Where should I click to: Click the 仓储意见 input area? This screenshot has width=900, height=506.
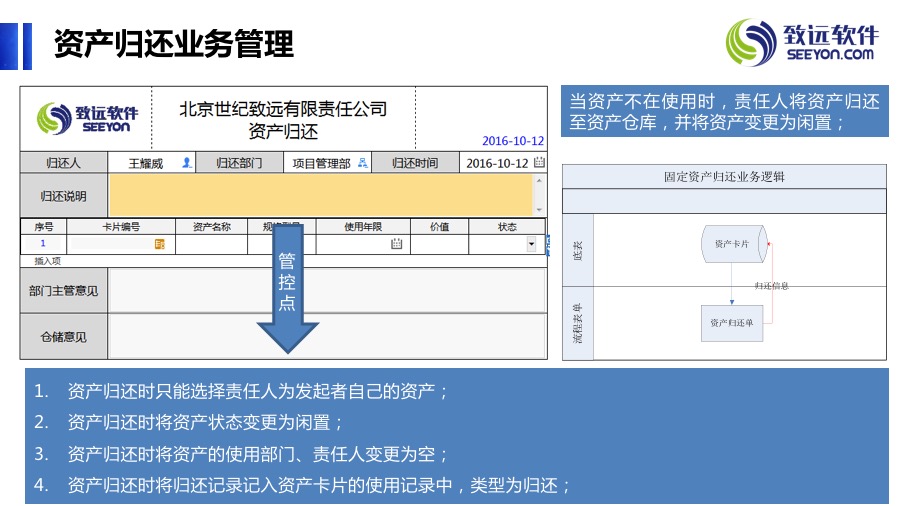coord(327,337)
